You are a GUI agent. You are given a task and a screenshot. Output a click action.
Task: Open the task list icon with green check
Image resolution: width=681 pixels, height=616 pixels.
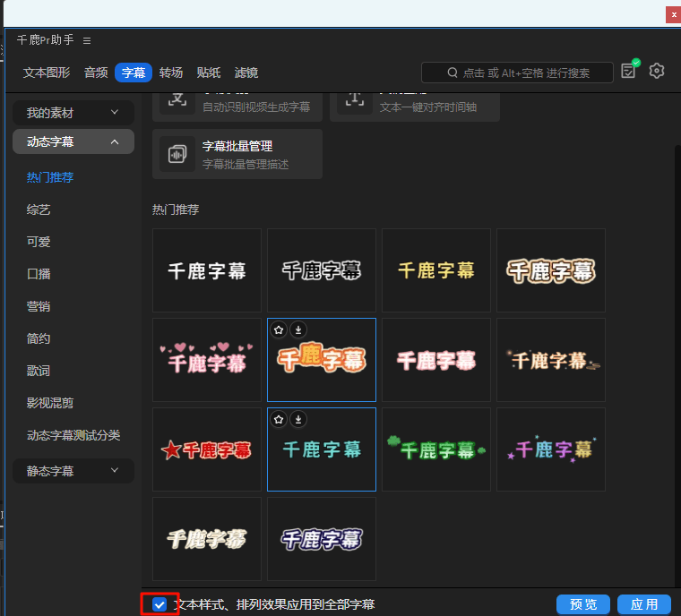(629, 70)
